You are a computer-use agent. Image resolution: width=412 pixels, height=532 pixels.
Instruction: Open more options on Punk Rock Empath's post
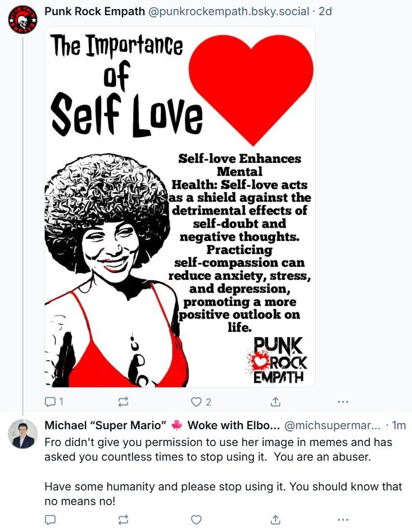[x=343, y=402]
